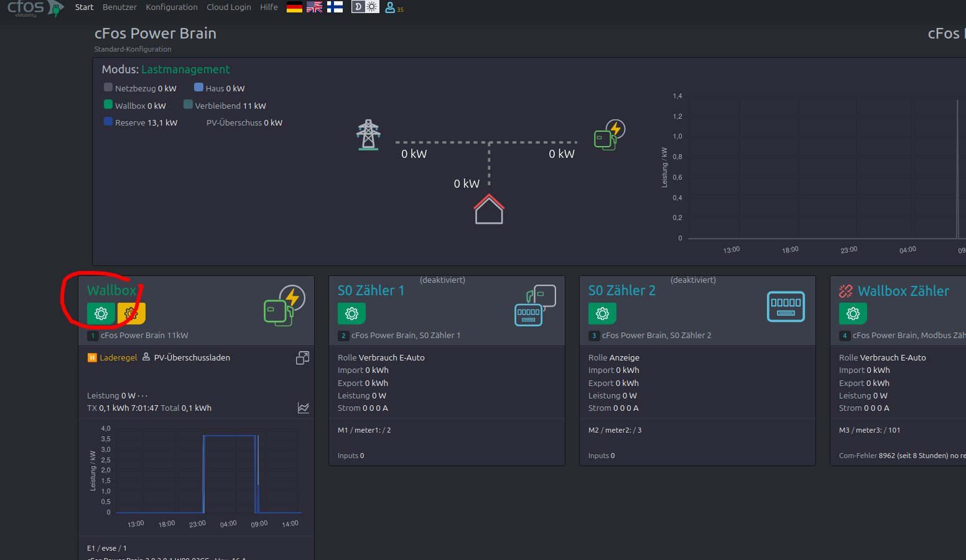Click the Reserve legend color swatch

coord(108,122)
